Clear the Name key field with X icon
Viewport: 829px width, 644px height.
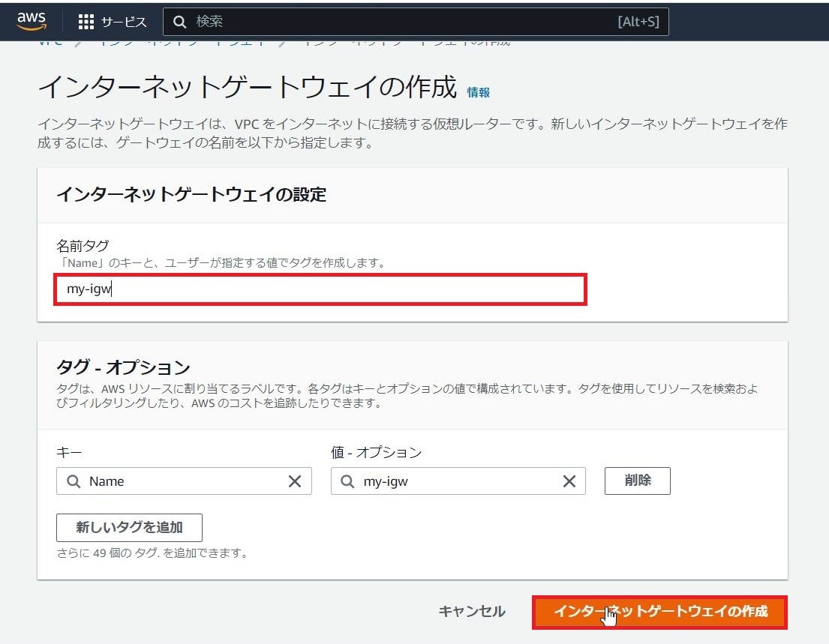[x=295, y=481]
